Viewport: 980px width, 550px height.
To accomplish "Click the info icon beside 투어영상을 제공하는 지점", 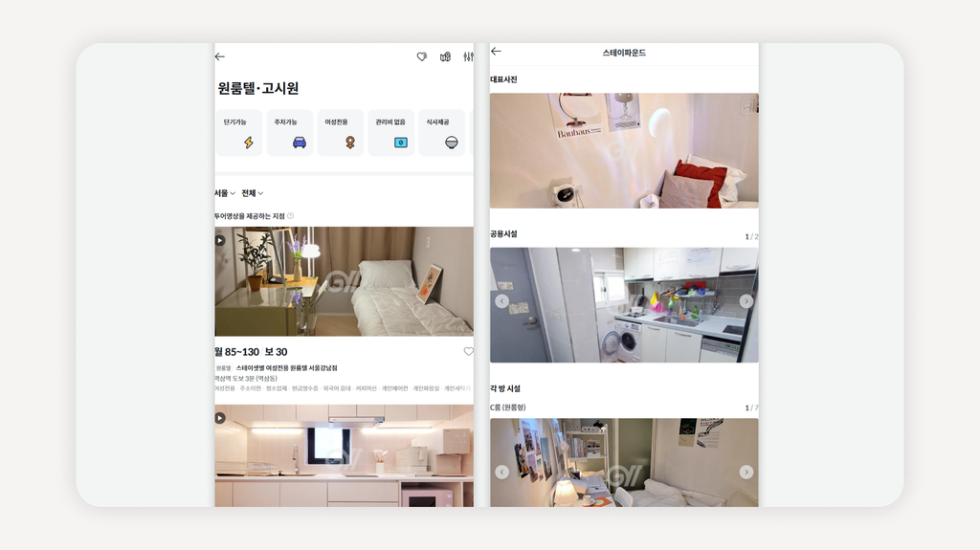I will point(290,216).
